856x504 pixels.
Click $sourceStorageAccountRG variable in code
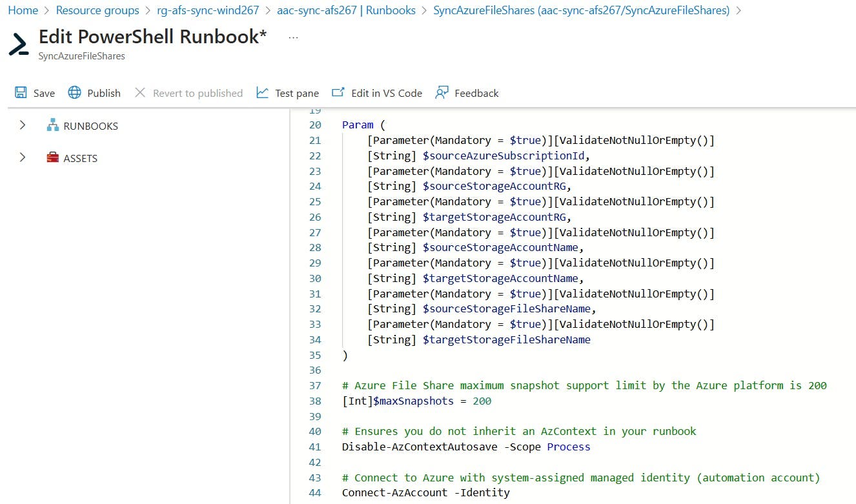tap(496, 186)
